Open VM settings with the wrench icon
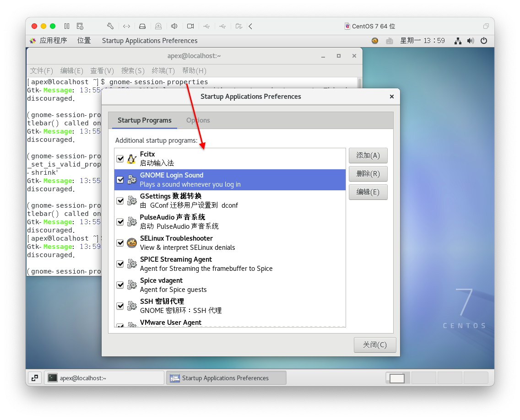The width and height of the screenshot is (520, 420). pos(110,26)
